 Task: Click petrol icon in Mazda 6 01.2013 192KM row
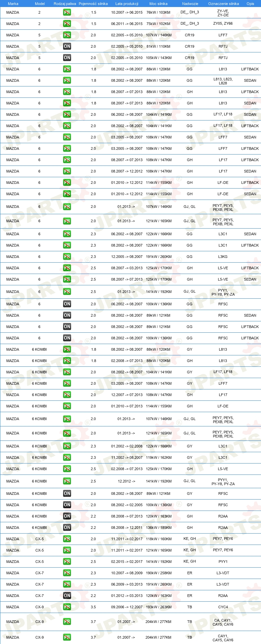click(x=67, y=292)
